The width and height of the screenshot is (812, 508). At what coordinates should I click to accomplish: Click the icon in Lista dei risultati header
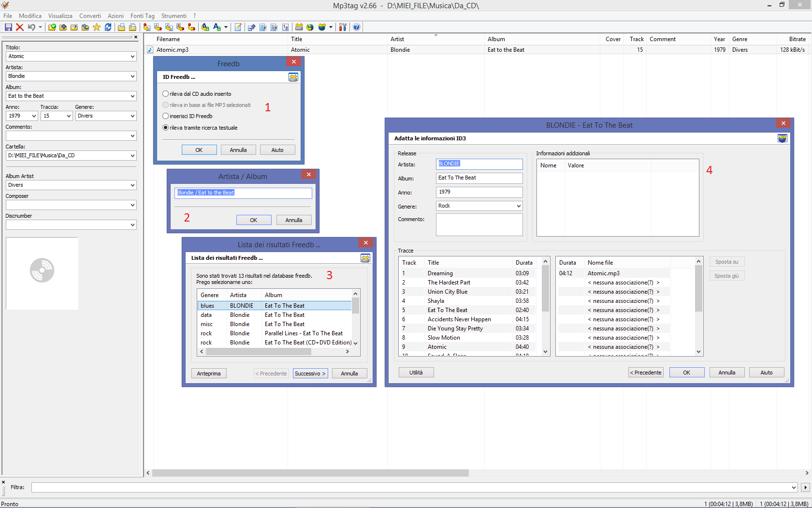tap(365, 258)
